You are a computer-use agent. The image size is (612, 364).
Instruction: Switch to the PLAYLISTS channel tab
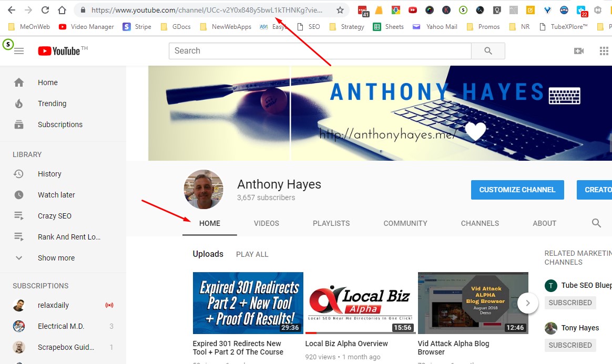(331, 223)
